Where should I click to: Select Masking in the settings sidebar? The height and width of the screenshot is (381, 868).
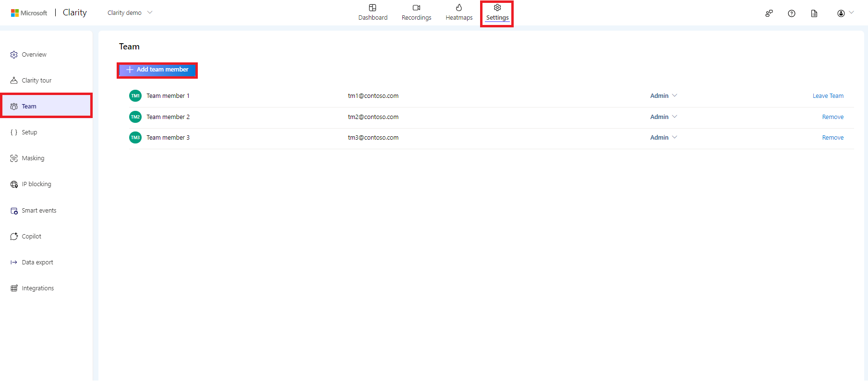(x=33, y=158)
